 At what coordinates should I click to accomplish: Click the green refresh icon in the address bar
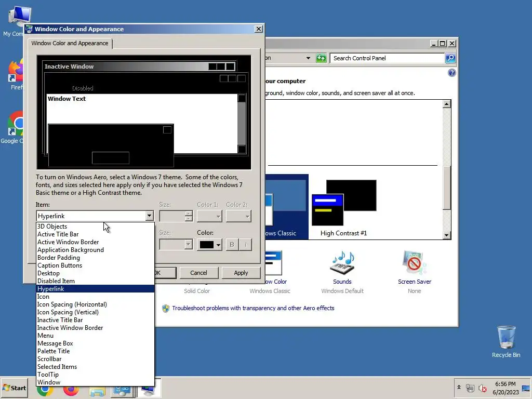point(321,58)
